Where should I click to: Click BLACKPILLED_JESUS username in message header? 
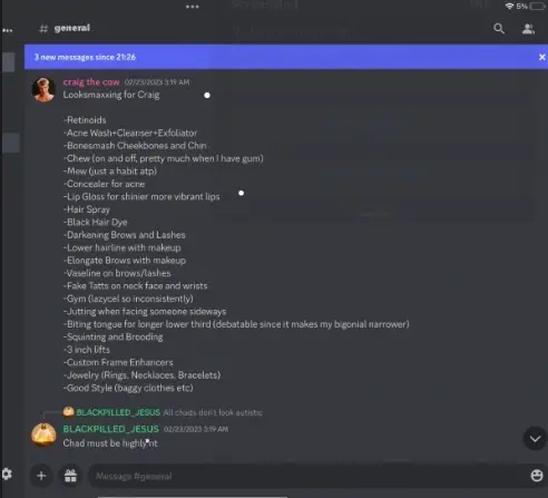pos(111,429)
